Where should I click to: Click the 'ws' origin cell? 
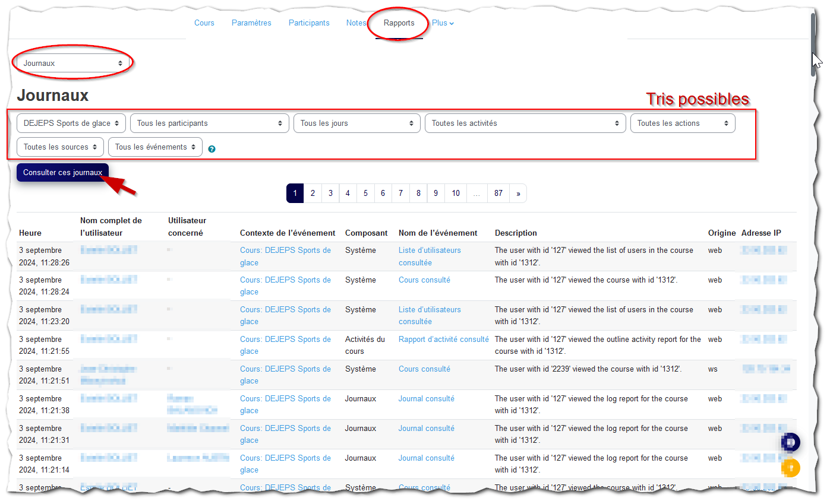pos(713,369)
